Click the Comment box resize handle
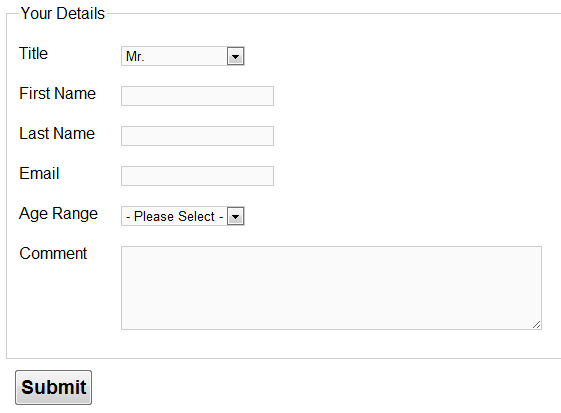Viewport: 561px width, 413px height. click(536, 324)
